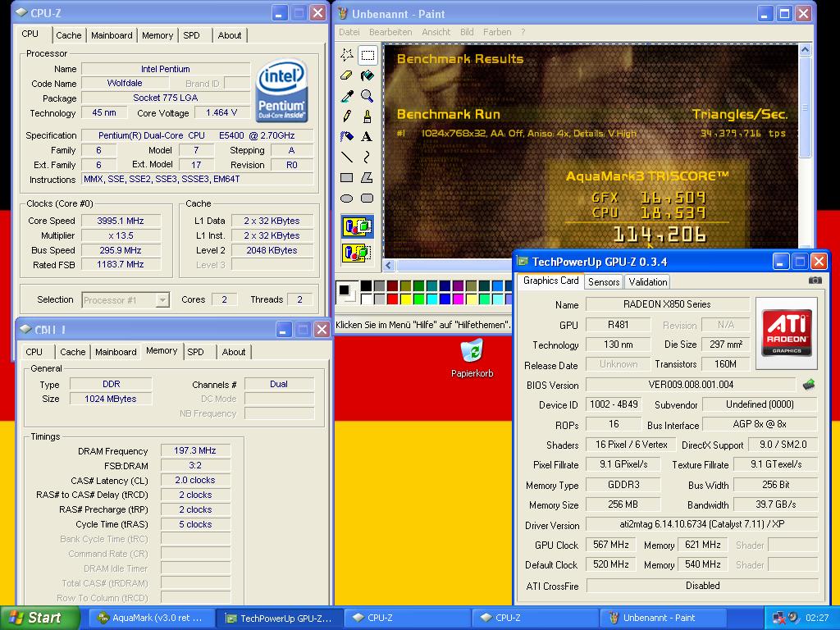The image size is (840, 630).
Task: Enable transparent selection option in Paint toolbox
Action: point(358,252)
